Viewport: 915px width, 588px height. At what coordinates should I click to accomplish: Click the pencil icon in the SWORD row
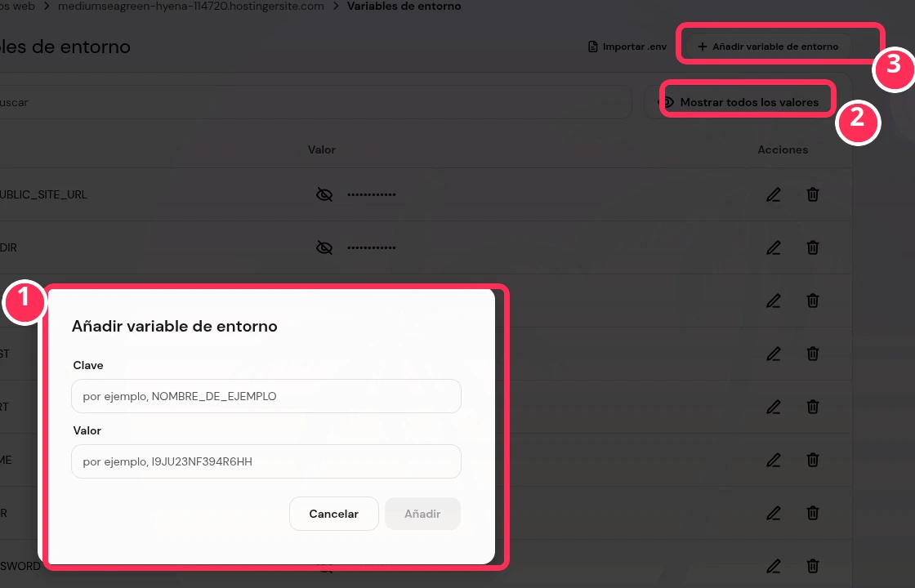click(x=773, y=566)
